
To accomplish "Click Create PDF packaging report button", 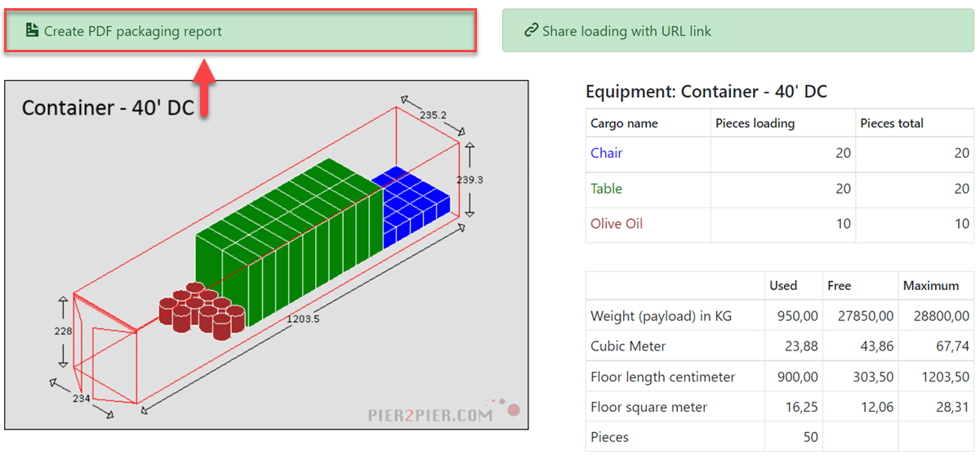I will tap(241, 31).
